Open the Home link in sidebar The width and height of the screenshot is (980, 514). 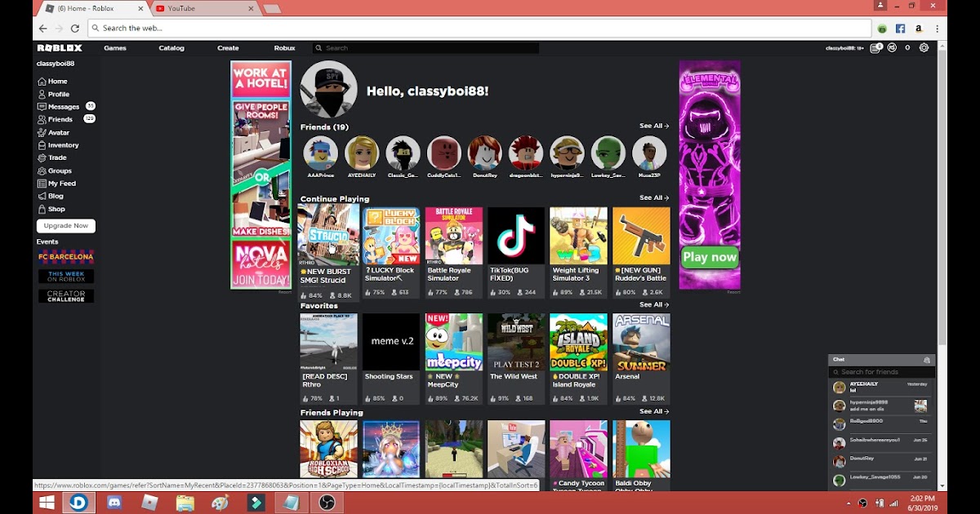click(51, 82)
